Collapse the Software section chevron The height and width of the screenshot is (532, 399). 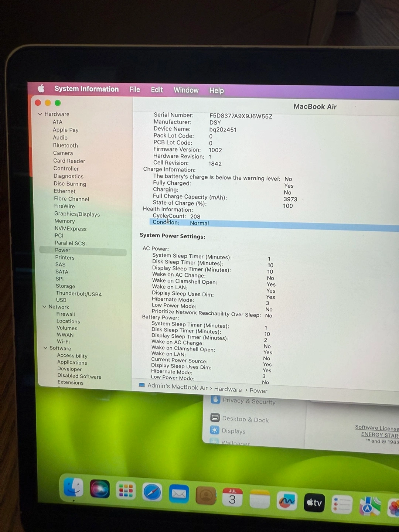(45, 348)
